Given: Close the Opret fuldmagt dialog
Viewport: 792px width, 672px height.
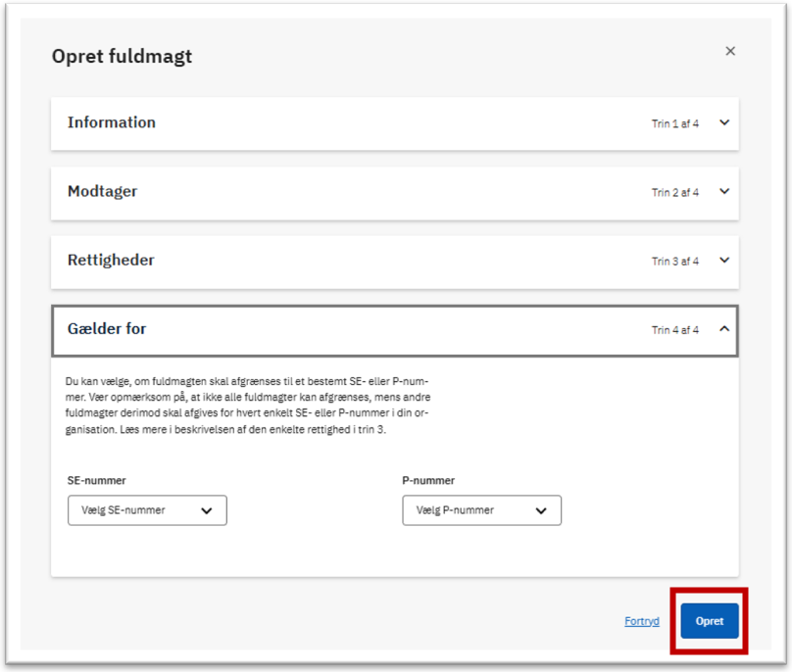Looking at the screenshot, I should tap(730, 51).
